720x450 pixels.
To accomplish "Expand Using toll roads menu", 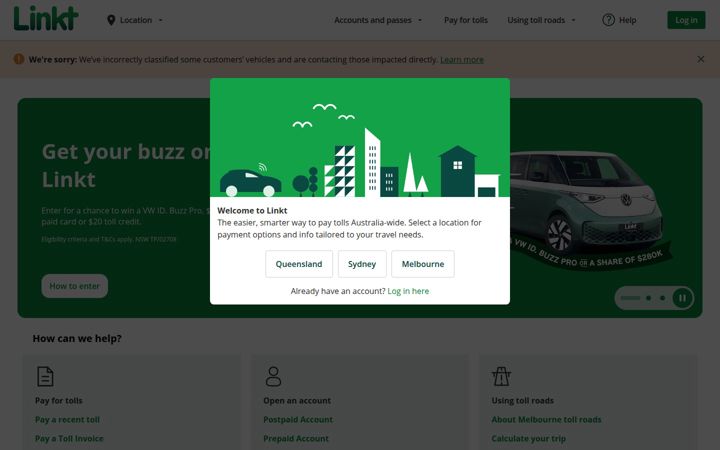I will pyautogui.click(x=541, y=20).
